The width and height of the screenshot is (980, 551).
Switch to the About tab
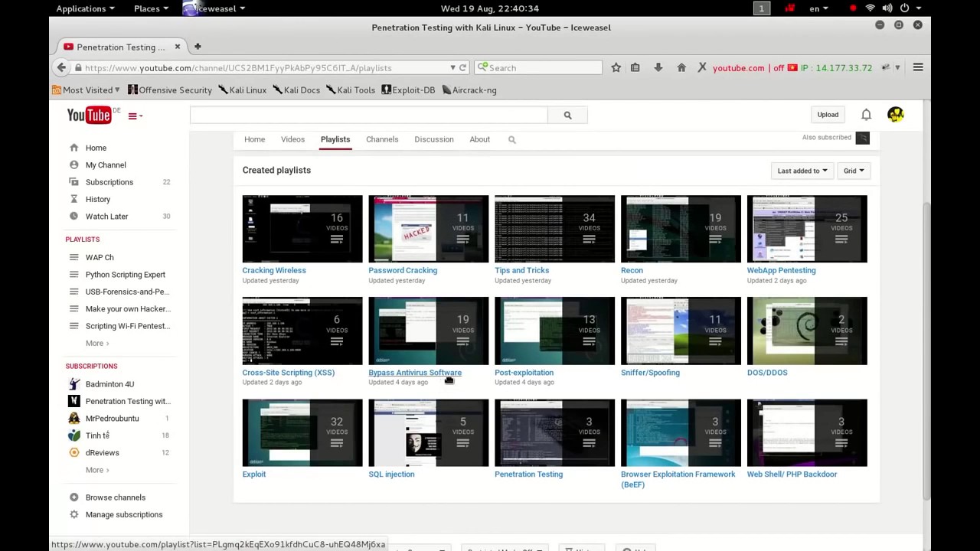(x=480, y=139)
